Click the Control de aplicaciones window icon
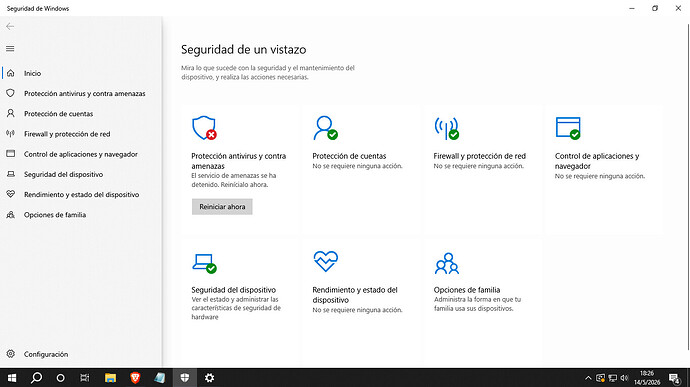The height and width of the screenshot is (387, 690). tap(568, 128)
